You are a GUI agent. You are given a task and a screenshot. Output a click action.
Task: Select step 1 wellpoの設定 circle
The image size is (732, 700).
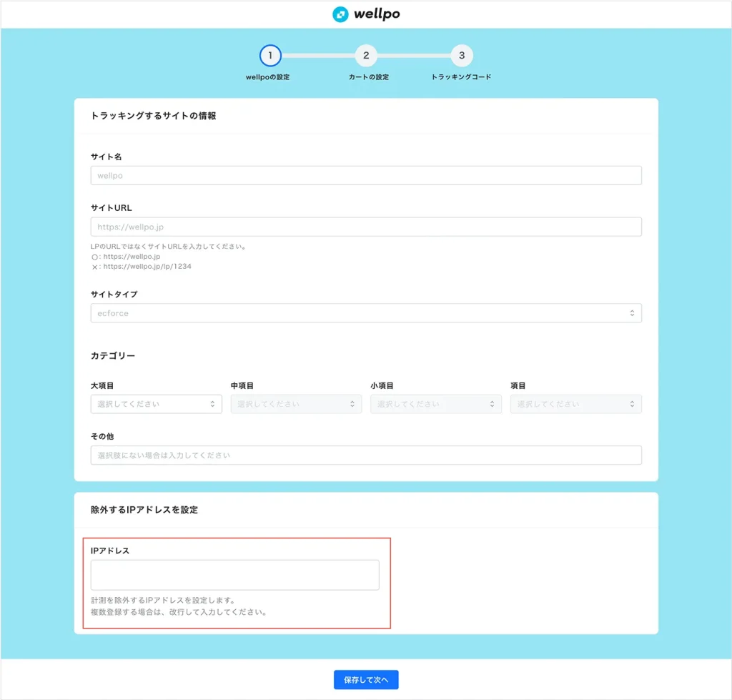click(270, 55)
